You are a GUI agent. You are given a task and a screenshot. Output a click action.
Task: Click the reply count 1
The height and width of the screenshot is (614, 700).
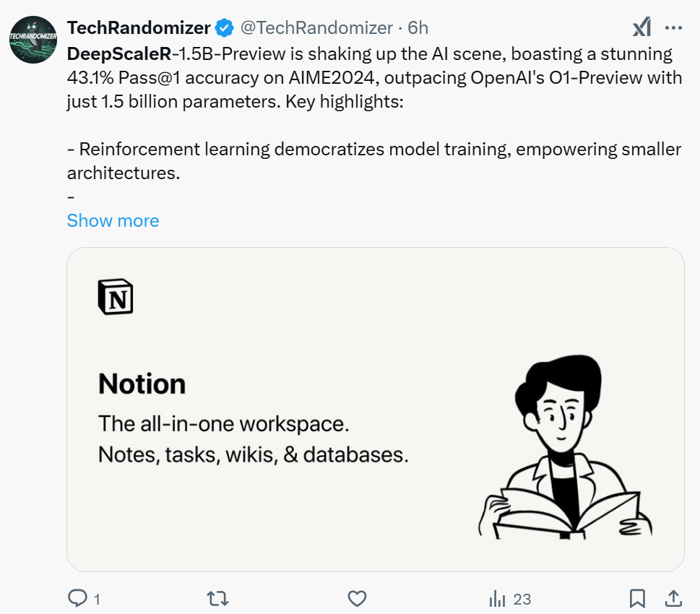pyautogui.click(x=97, y=600)
